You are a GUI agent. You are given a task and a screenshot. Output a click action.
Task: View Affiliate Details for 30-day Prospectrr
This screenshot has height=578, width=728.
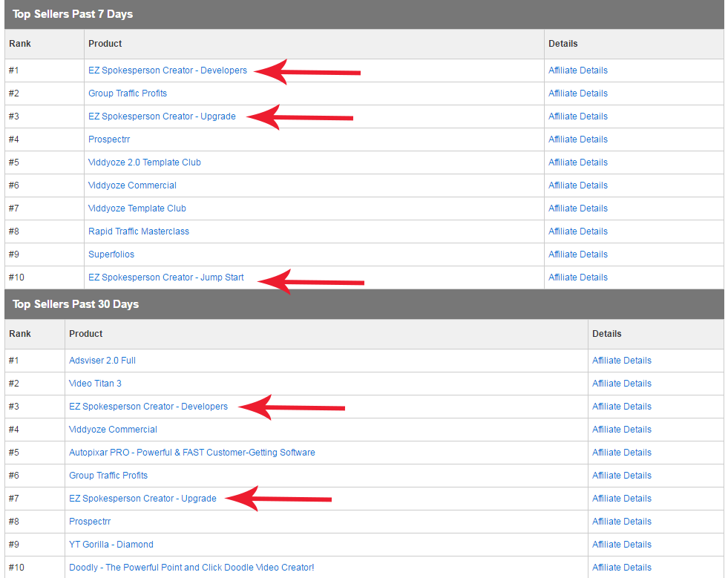click(622, 522)
